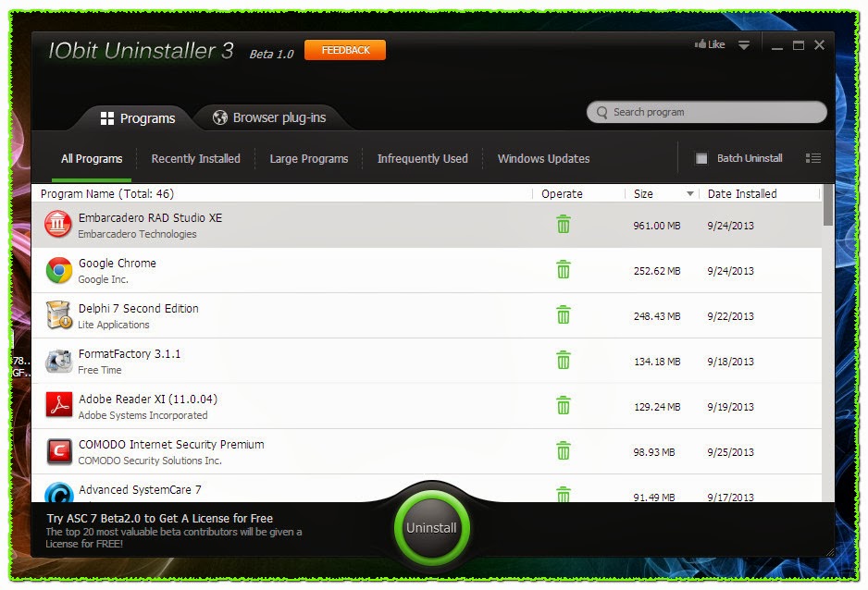868x590 pixels.
Task: Click the Adobe Reader program icon
Action: coord(58,406)
